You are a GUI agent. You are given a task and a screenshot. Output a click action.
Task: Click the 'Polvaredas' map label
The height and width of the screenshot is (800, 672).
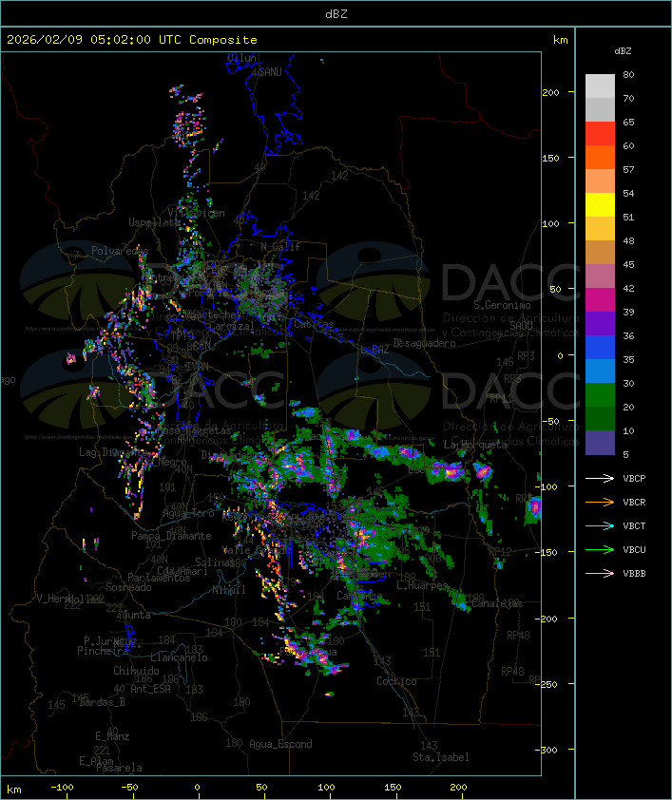pyautogui.click(x=120, y=251)
